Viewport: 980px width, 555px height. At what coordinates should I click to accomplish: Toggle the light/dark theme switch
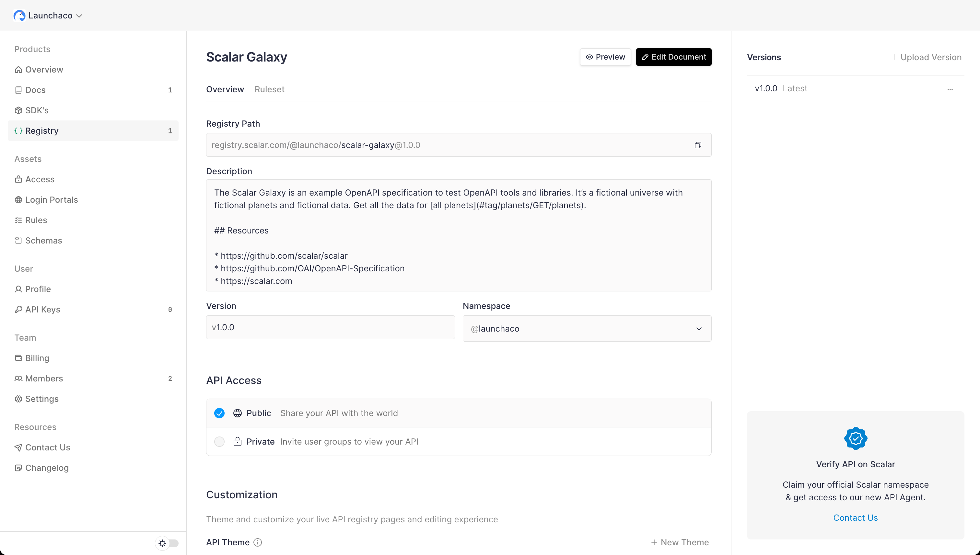[167, 543]
